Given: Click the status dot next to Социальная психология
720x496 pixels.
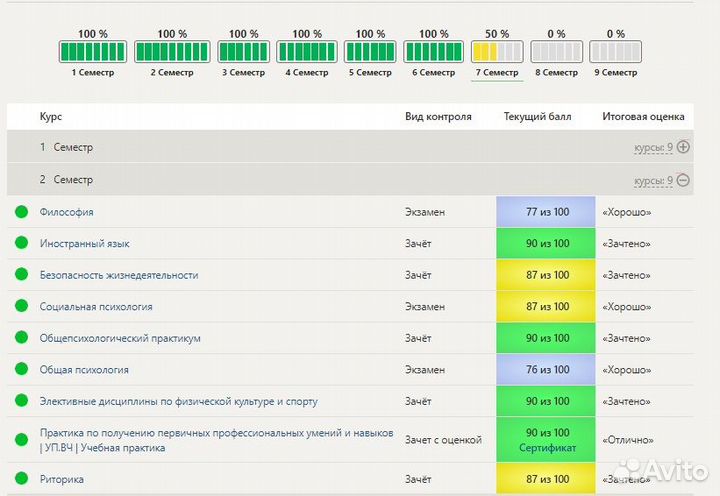Looking at the screenshot, I should 21,307.
